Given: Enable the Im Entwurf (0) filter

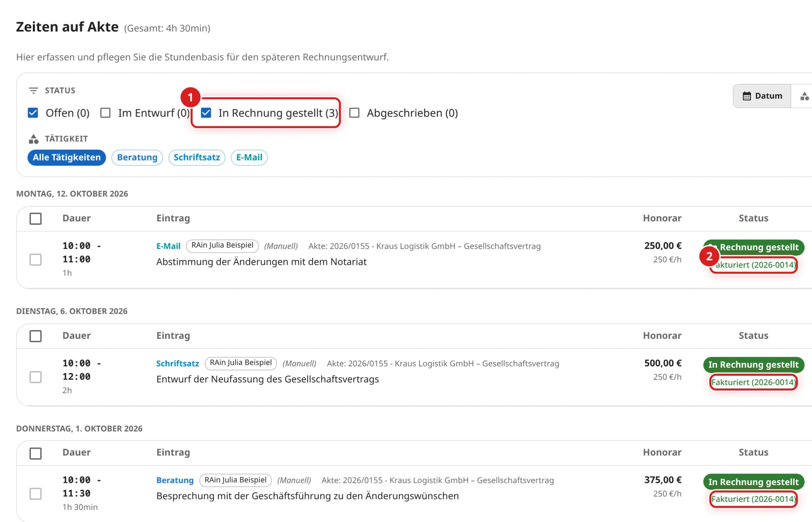Looking at the screenshot, I should (105, 113).
